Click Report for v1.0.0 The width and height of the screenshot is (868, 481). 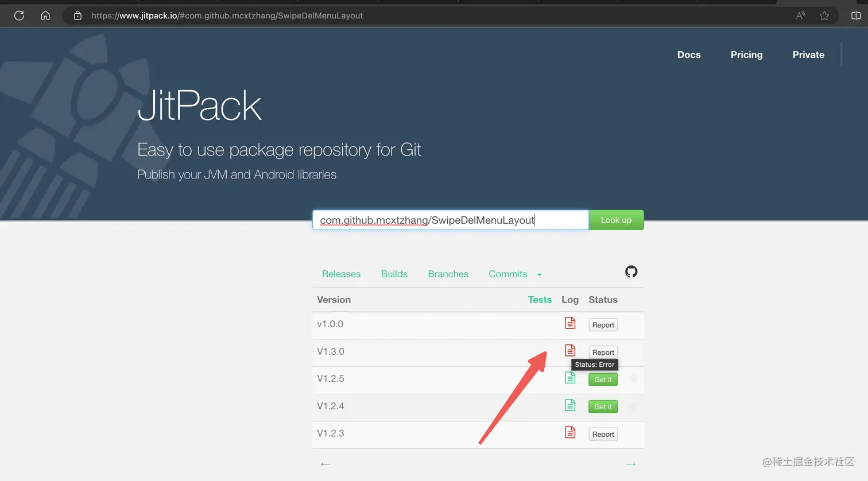603,325
